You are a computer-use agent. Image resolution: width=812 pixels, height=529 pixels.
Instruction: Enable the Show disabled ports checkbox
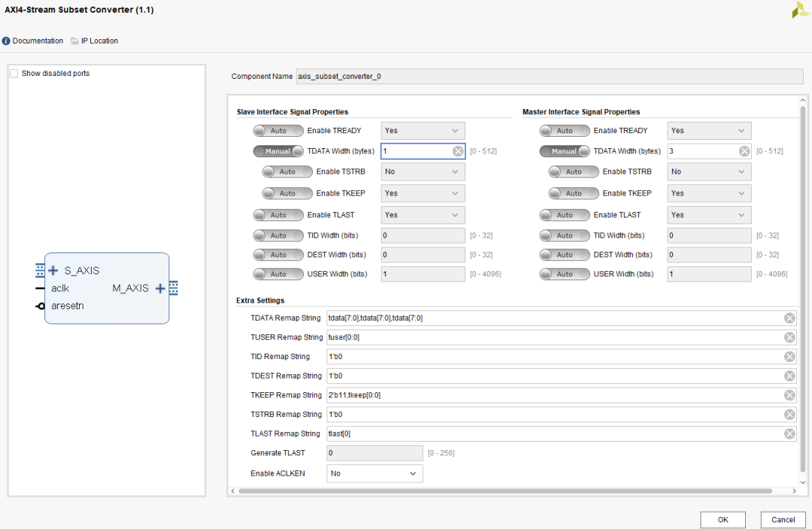[14, 74]
